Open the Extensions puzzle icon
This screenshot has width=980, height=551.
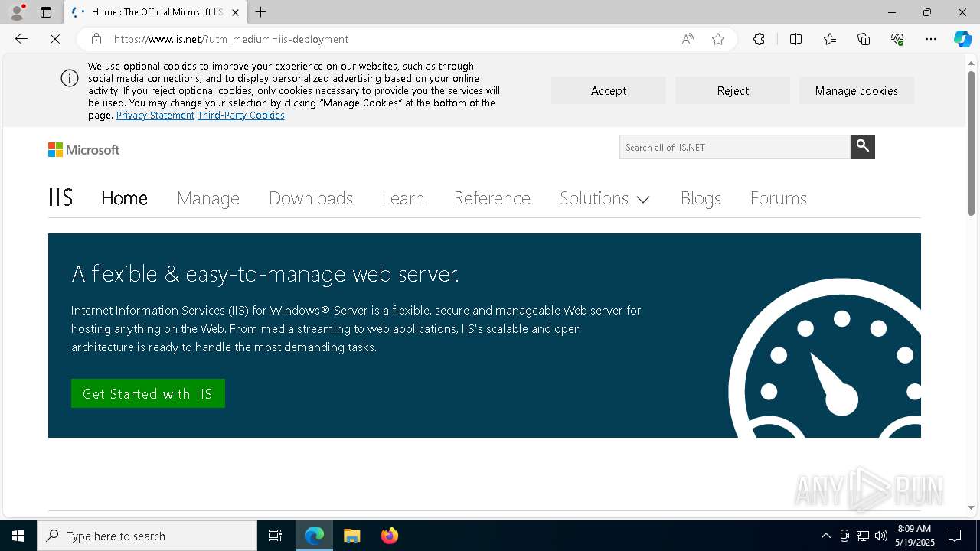759,39
